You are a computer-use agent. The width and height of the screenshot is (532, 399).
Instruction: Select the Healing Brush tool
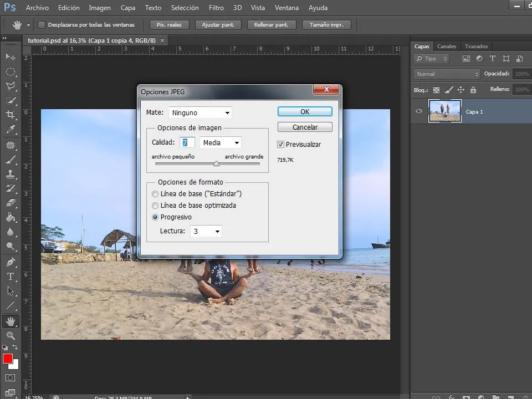tap(11, 145)
